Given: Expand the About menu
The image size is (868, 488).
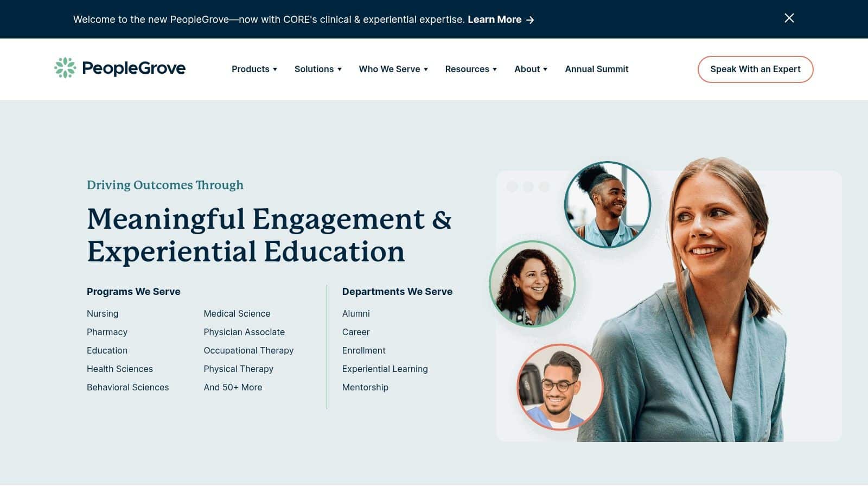Looking at the screenshot, I should (x=531, y=69).
